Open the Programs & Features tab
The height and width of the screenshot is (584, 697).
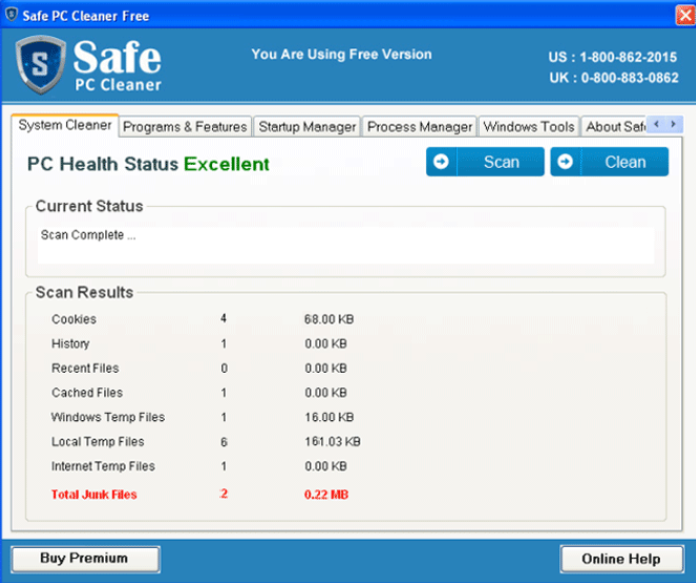[x=185, y=127]
